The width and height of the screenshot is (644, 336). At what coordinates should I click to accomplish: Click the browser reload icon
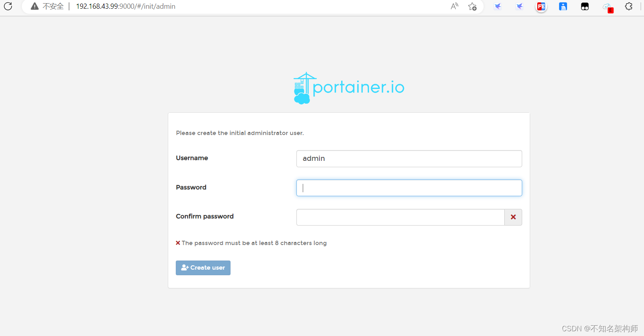coord(8,6)
